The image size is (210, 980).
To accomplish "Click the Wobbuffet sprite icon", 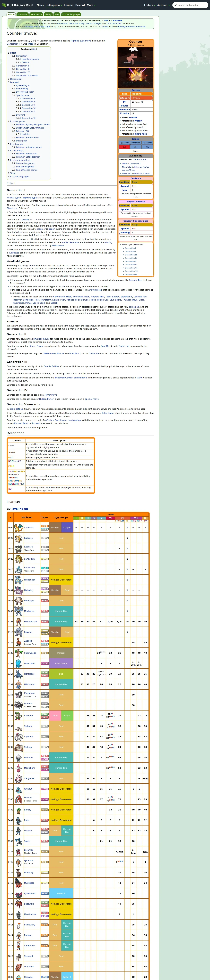I will coord(19,663).
